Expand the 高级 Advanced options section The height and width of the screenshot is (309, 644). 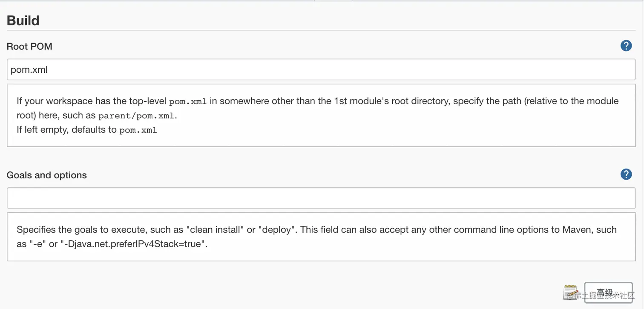pyautogui.click(x=608, y=292)
